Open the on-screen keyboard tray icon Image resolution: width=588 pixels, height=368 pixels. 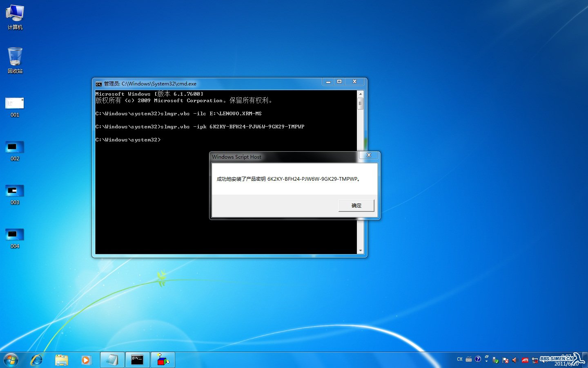point(469,359)
